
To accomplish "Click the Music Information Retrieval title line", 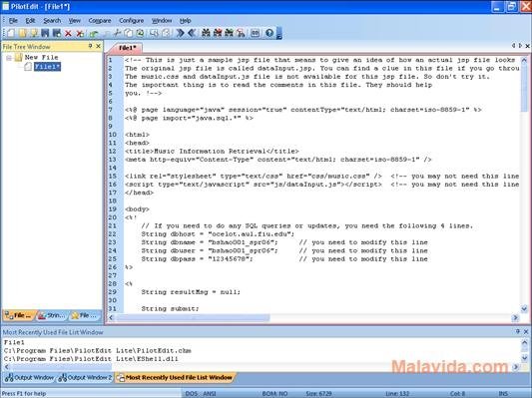I will coord(212,152).
